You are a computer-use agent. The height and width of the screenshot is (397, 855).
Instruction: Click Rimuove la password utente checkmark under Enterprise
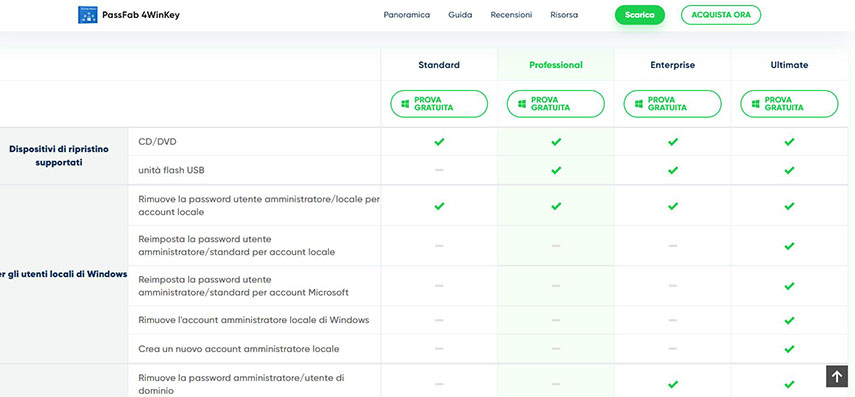pos(672,206)
